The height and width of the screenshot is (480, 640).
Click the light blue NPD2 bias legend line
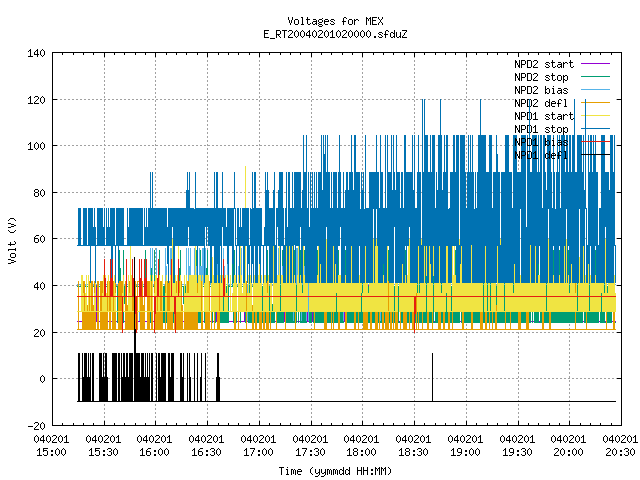[x=596, y=90]
